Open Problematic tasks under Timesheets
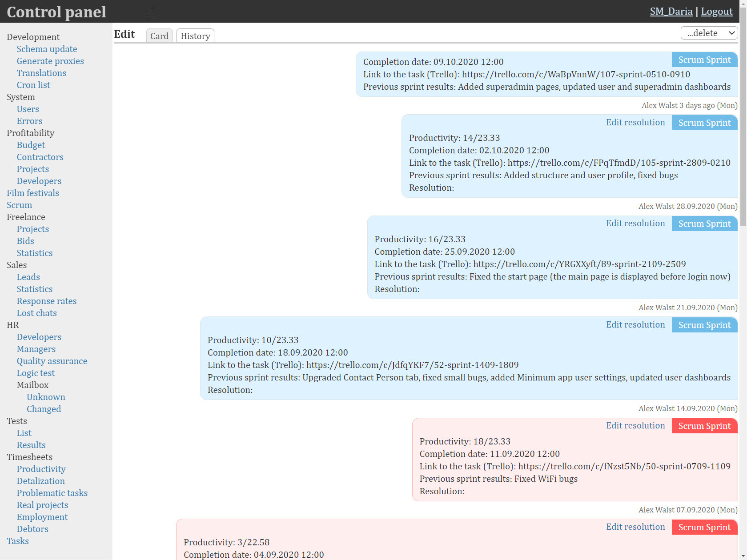The width and height of the screenshot is (747, 560). click(x=52, y=493)
